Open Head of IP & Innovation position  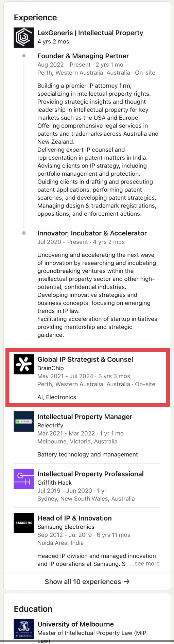[74, 518]
